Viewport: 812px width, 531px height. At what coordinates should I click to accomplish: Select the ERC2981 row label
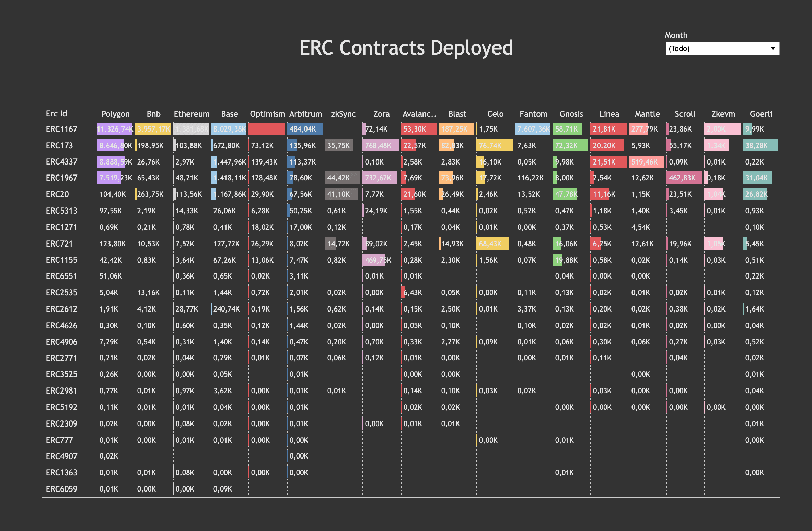(x=62, y=391)
